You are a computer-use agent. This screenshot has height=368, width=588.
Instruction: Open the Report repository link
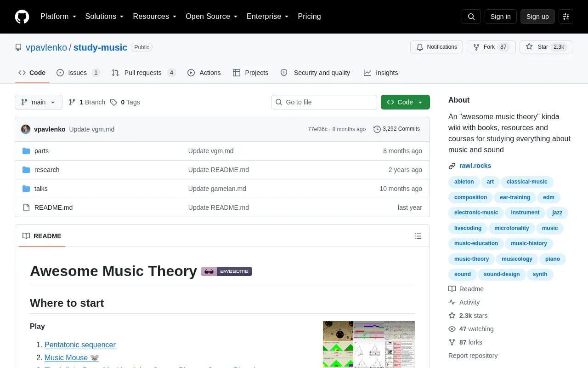click(473, 356)
